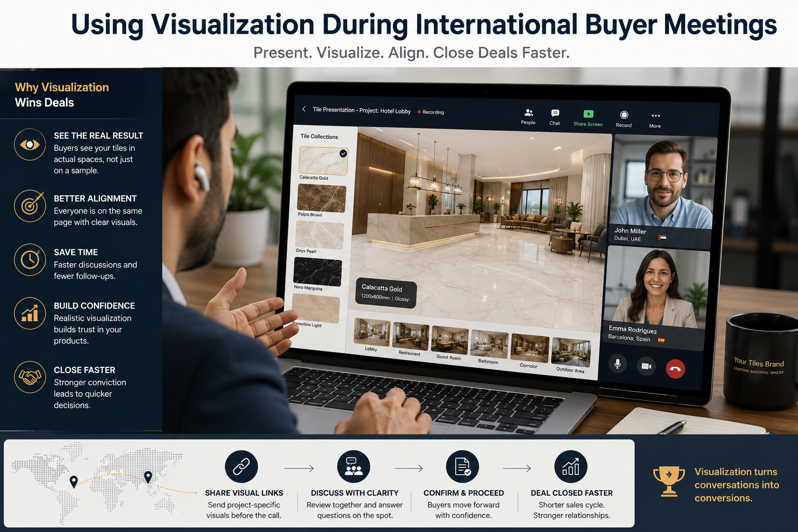The width and height of the screenshot is (798, 532).
Task: Click the link icon above Share Visual Links
Action: [x=242, y=467]
